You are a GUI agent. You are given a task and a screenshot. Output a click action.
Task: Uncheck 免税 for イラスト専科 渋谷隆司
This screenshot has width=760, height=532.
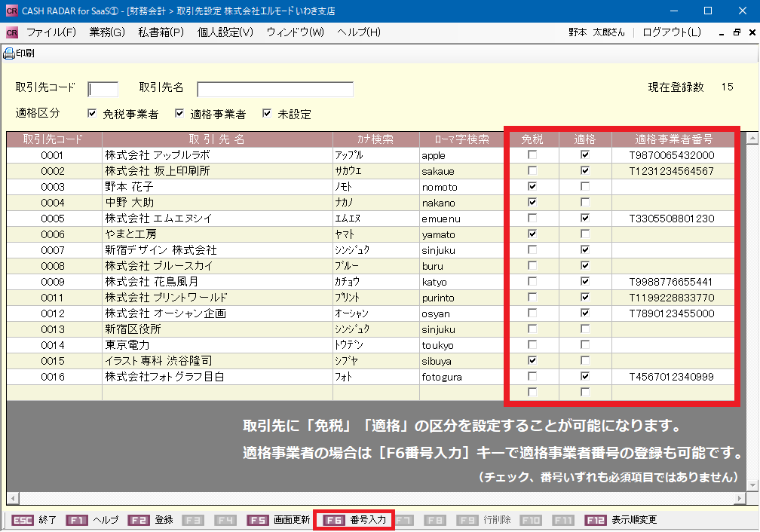tap(532, 360)
